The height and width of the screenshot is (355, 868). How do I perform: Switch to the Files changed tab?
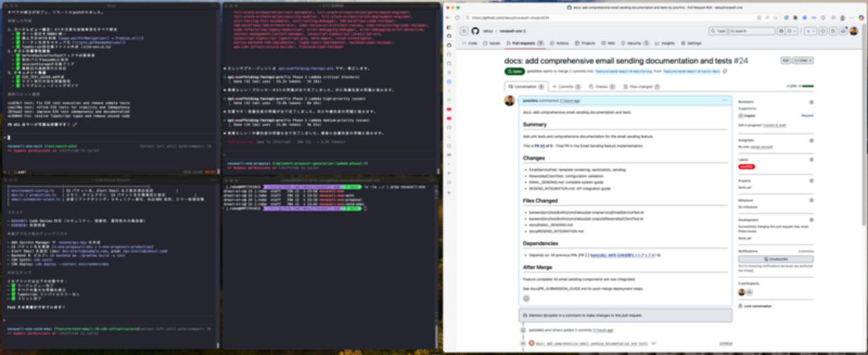641,87
